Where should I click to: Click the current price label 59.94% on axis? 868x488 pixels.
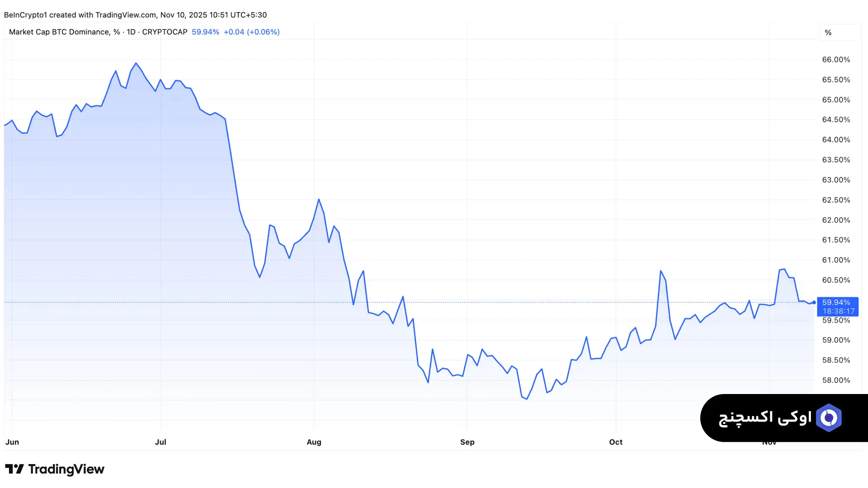click(x=836, y=302)
